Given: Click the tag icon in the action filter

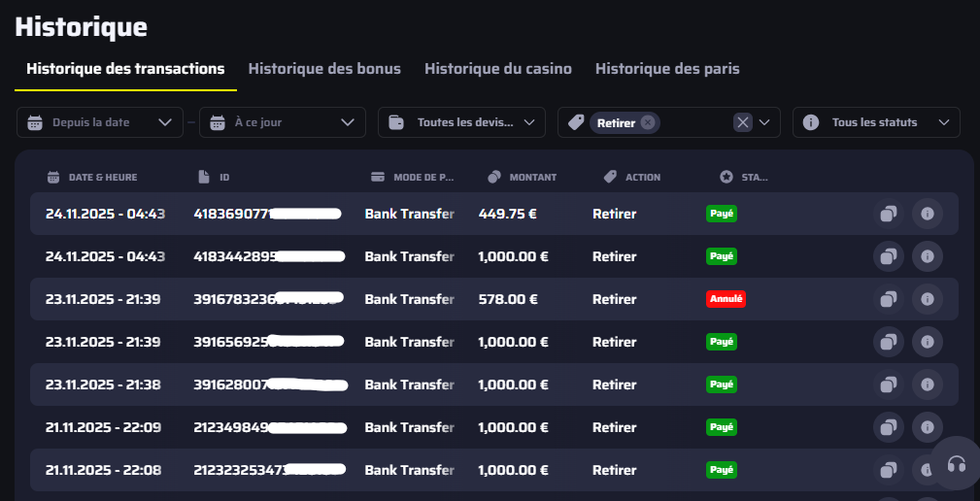Looking at the screenshot, I should [x=576, y=122].
